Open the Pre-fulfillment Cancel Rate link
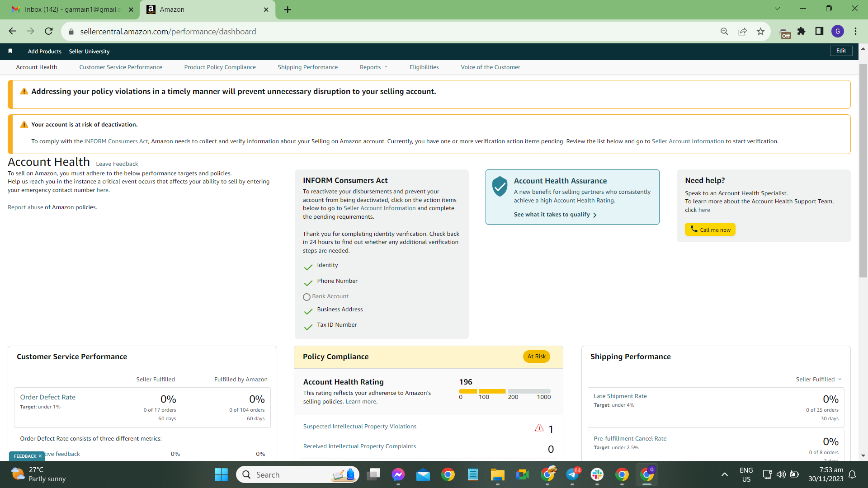The width and height of the screenshot is (868, 488). click(x=630, y=439)
